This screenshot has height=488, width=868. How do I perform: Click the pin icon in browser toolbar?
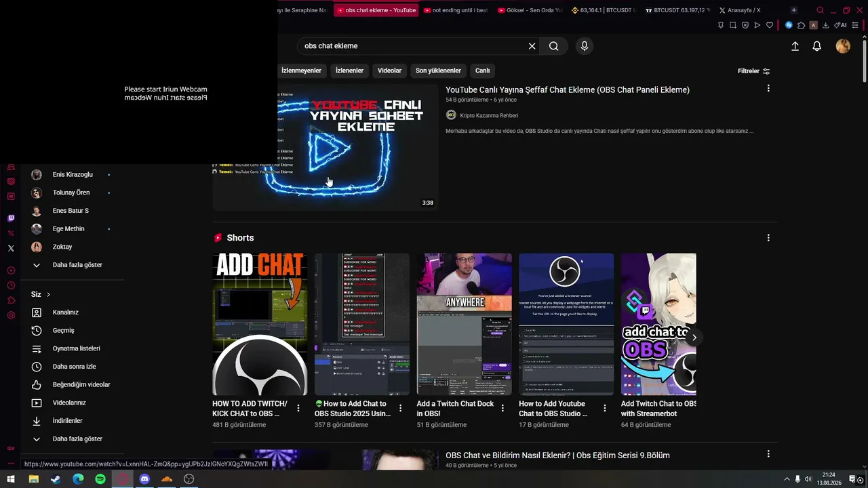720,25
